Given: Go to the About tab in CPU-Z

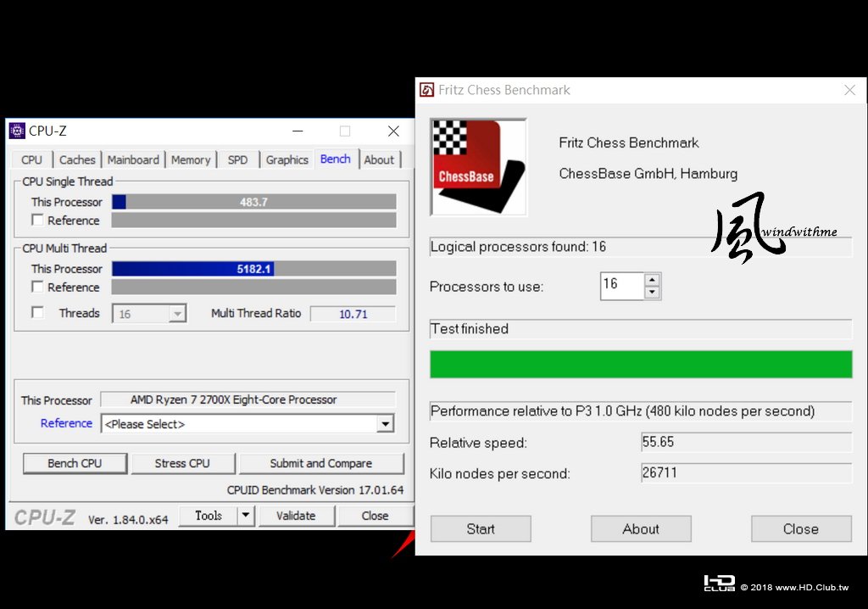Looking at the screenshot, I should 379,159.
